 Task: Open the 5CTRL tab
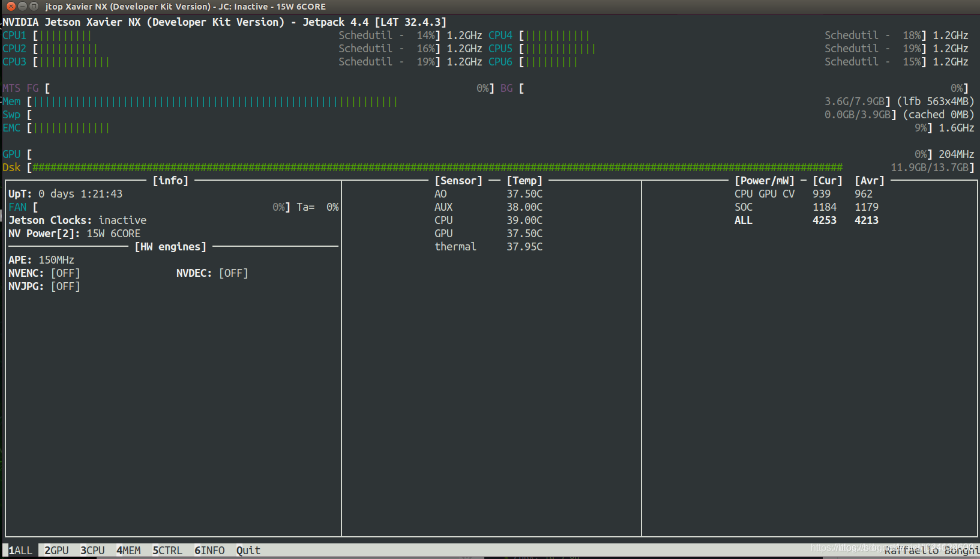click(167, 551)
